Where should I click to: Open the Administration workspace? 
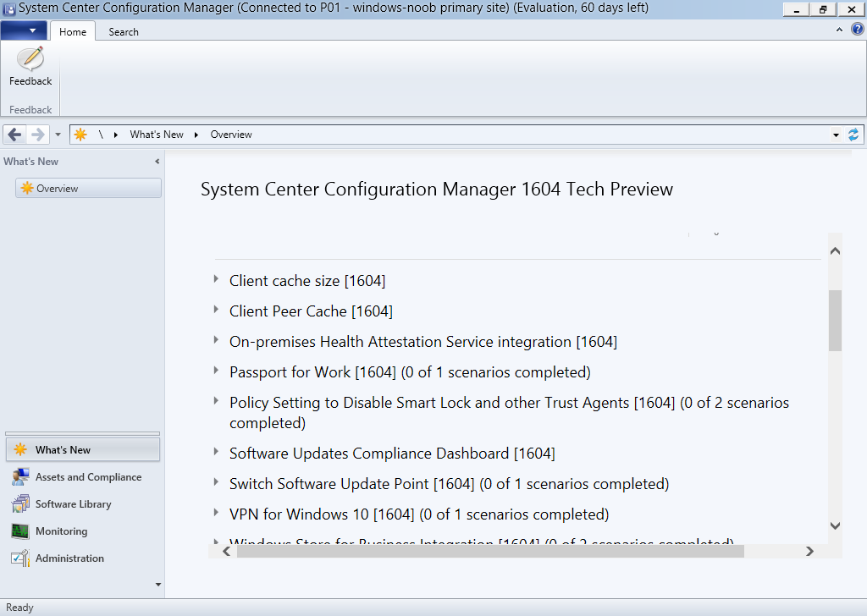click(83, 558)
